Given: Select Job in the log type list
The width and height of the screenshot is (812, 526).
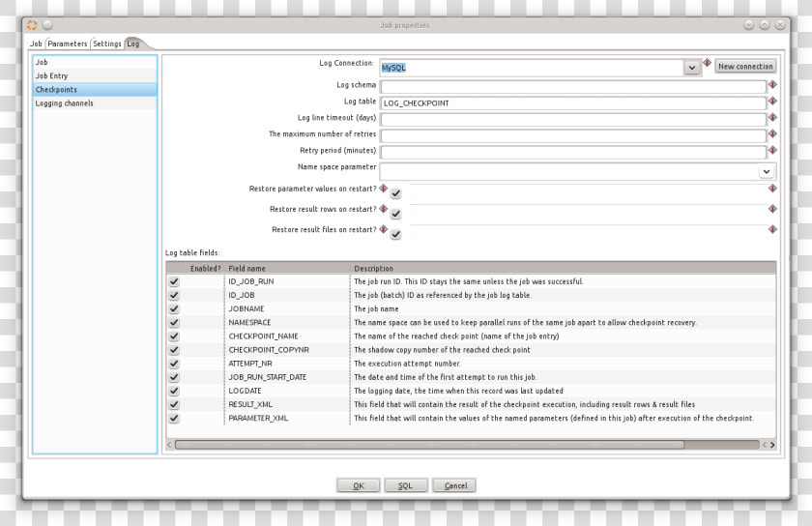Looking at the screenshot, I should (x=95, y=62).
